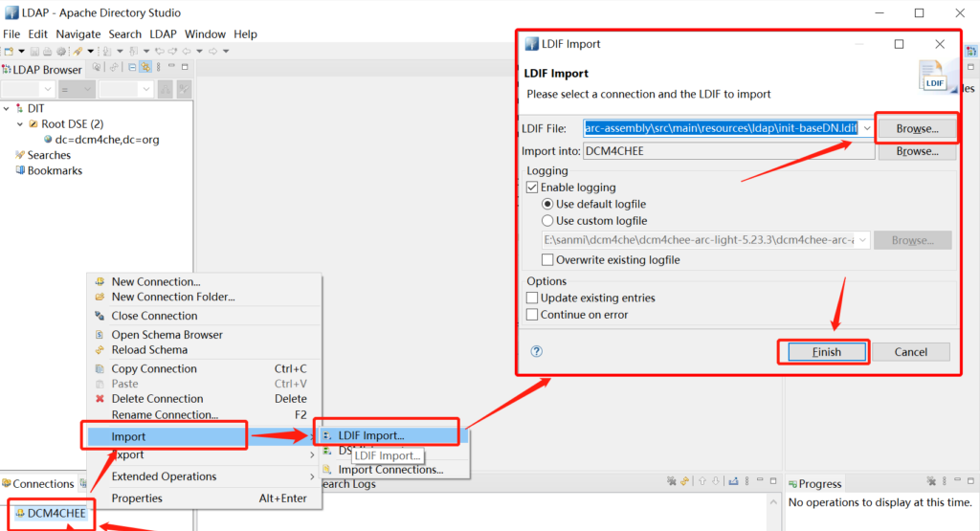
Task: Click Finish in LDIF Import dialog
Action: (826, 352)
